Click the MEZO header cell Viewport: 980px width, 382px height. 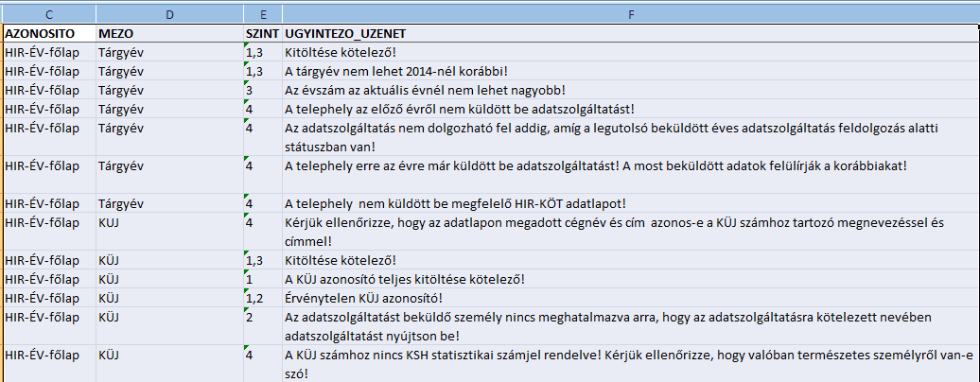tap(169, 33)
